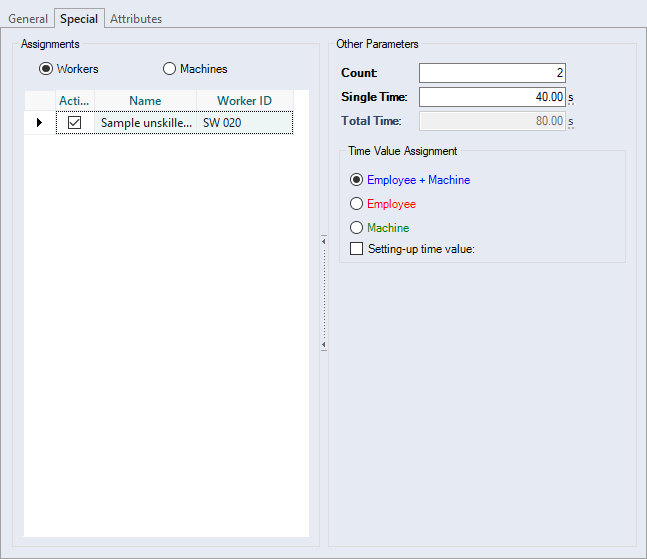The height and width of the screenshot is (559, 647).
Task: Switch to the General tab
Action: [x=28, y=19]
